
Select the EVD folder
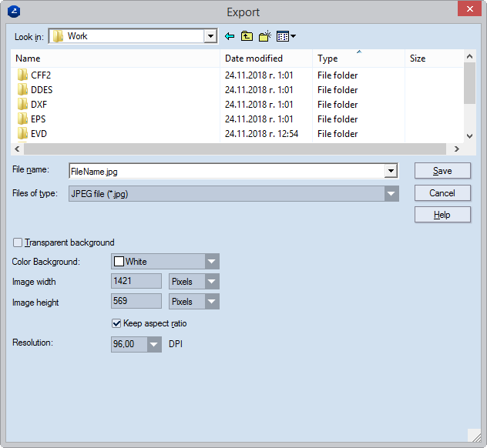pos(39,134)
